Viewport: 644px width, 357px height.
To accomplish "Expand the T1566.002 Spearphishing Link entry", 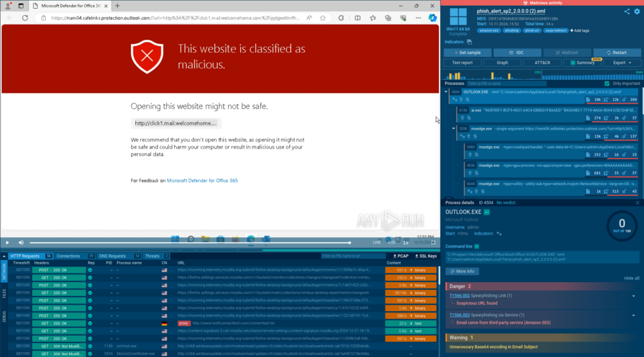I will 634,296.
